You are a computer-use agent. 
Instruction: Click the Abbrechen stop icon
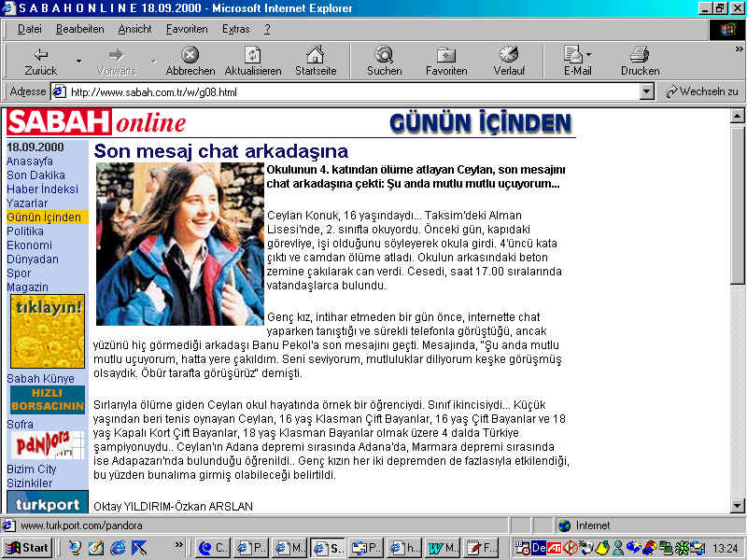pyautogui.click(x=190, y=55)
